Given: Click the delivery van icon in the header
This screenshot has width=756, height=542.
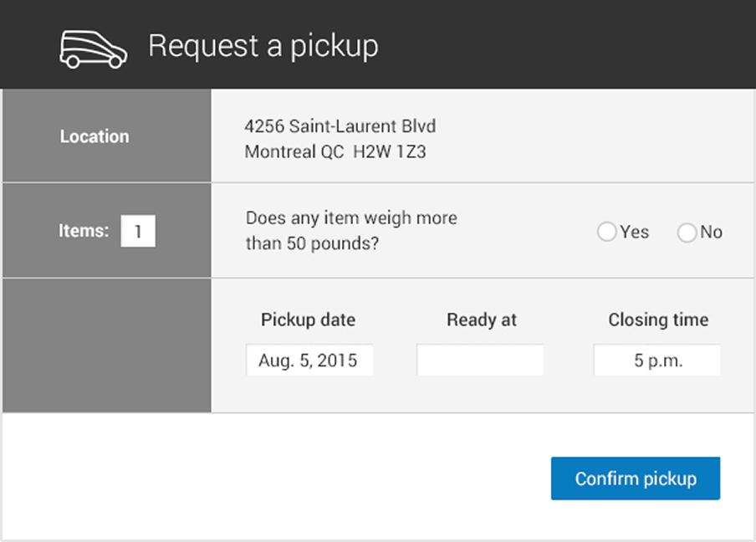Looking at the screenshot, I should [92, 48].
